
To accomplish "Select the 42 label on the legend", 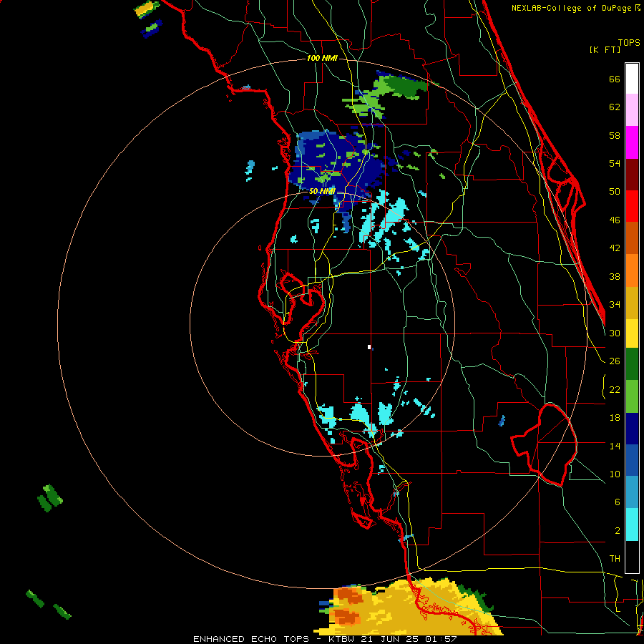I will [x=615, y=248].
